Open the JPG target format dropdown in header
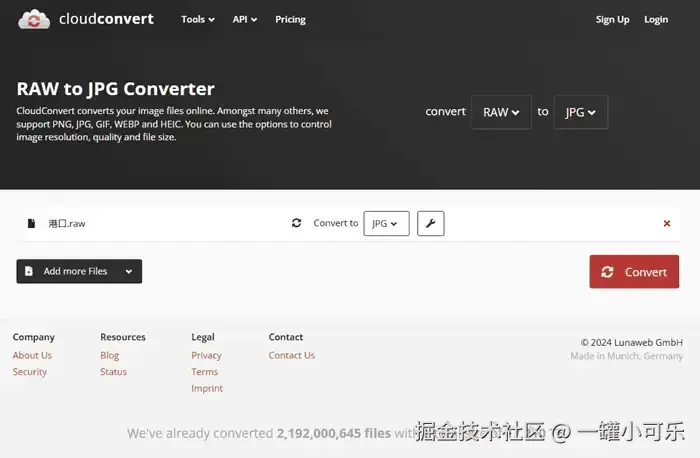This screenshot has height=458, width=700. pos(581,112)
